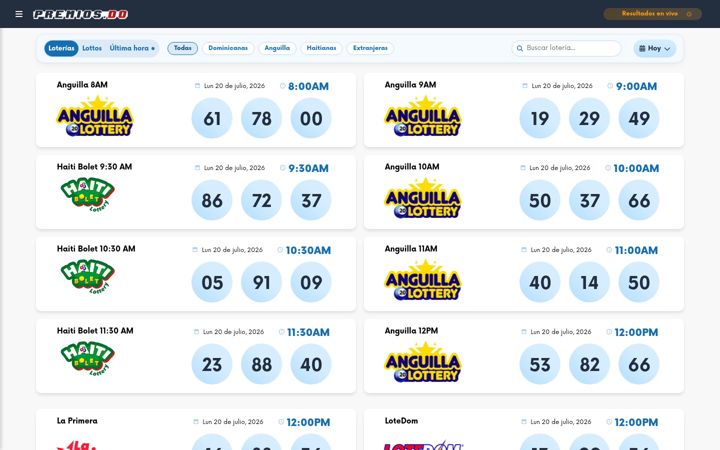
Task: Focus the Buscar lotería search field
Action: pos(566,48)
